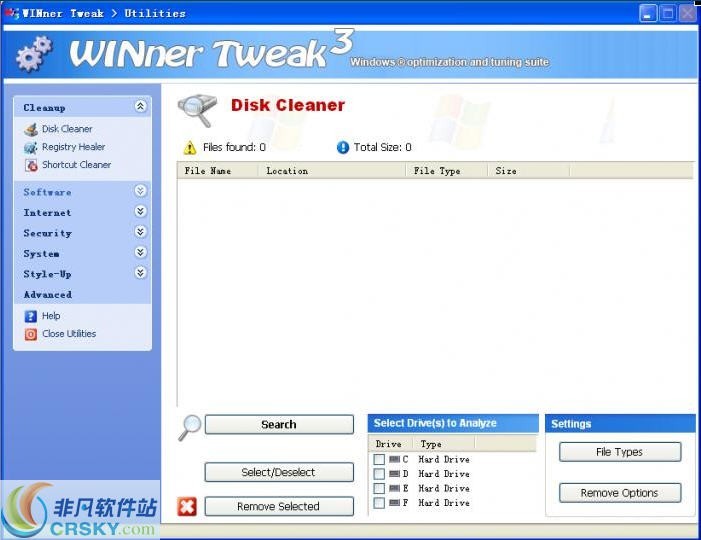Click the blue info icon near Total Size
The height and width of the screenshot is (540, 701).
[x=343, y=147]
